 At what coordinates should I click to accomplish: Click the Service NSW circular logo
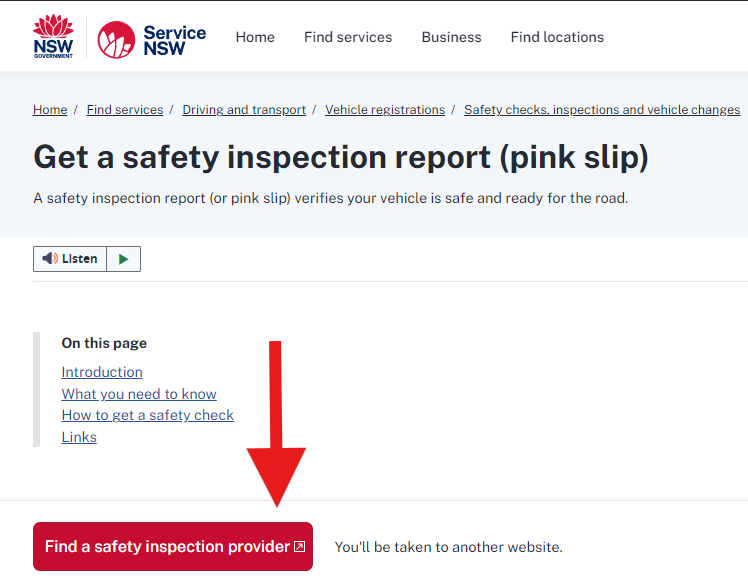click(116, 40)
